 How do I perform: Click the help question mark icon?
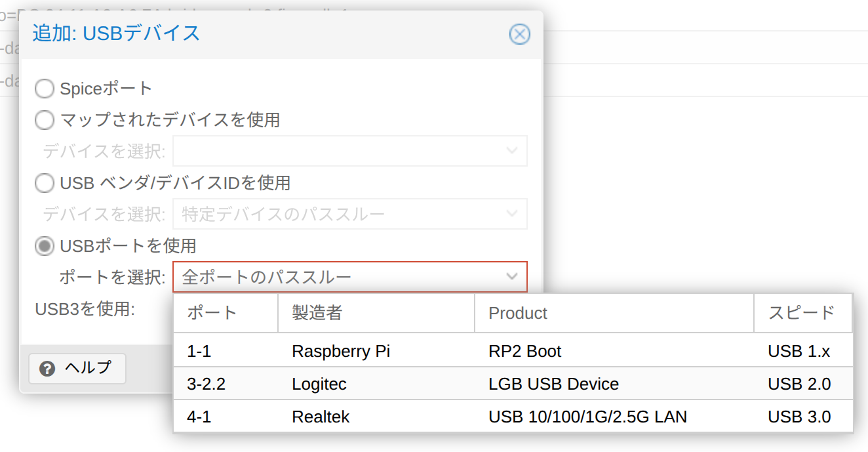pos(47,369)
